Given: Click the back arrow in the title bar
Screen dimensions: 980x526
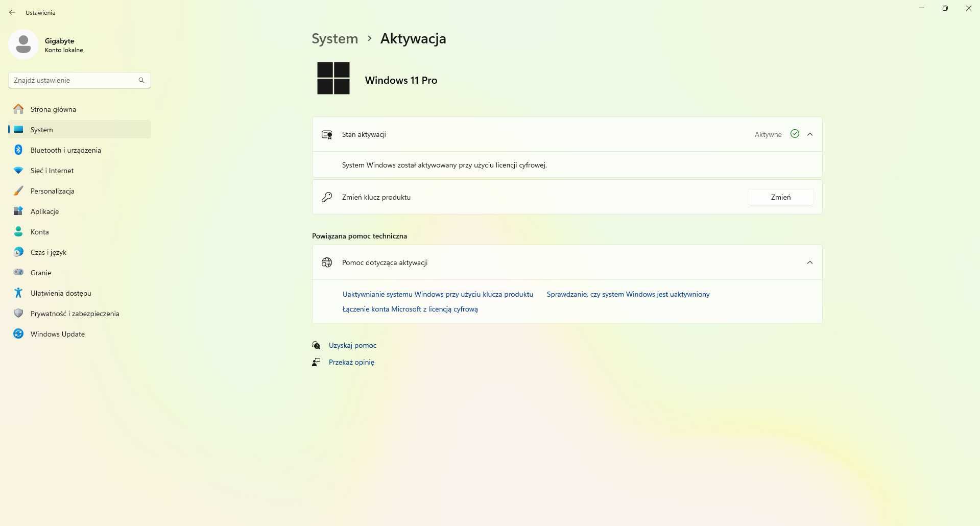Looking at the screenshot, I should click(x=12, y=12).
